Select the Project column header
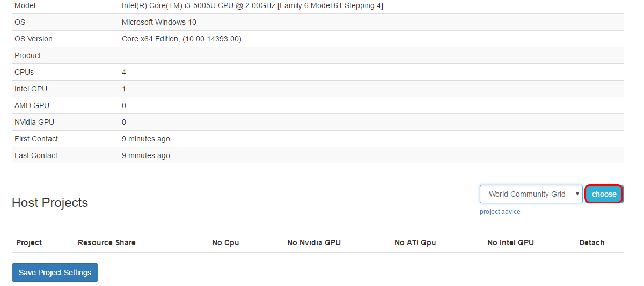The image size is (644, 286). point(29,242)
